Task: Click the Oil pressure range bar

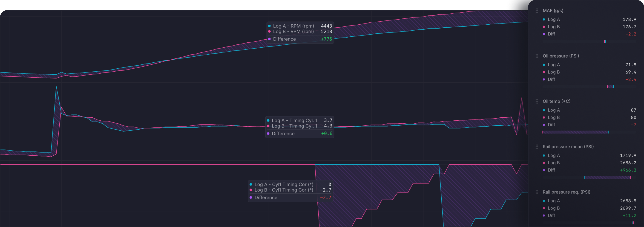Action: [610, 87]
